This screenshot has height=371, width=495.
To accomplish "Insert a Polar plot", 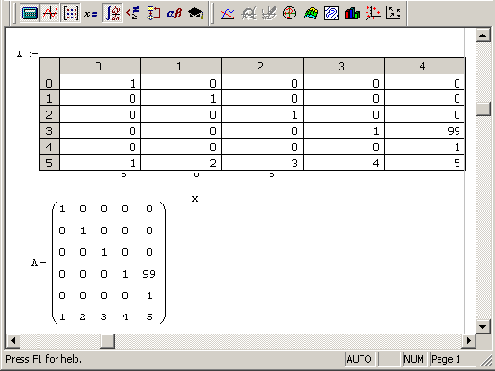I will [x=289, y=13].
